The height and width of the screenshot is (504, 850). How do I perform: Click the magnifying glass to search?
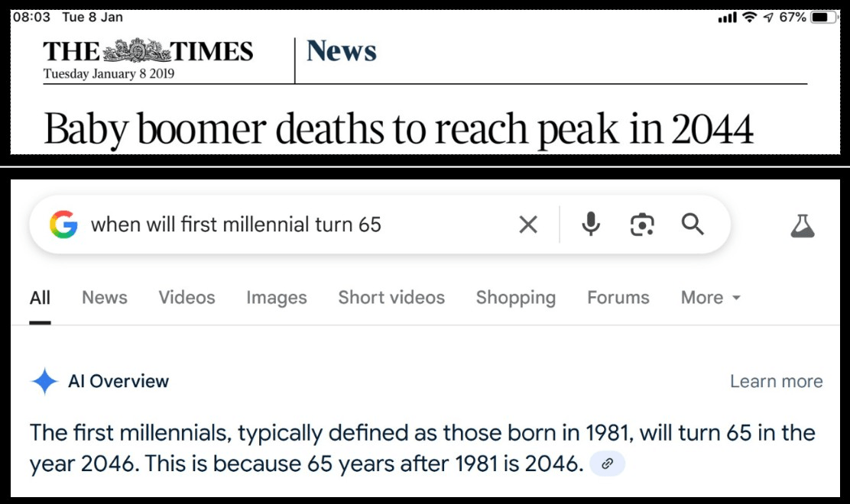(x=693, y=225)
